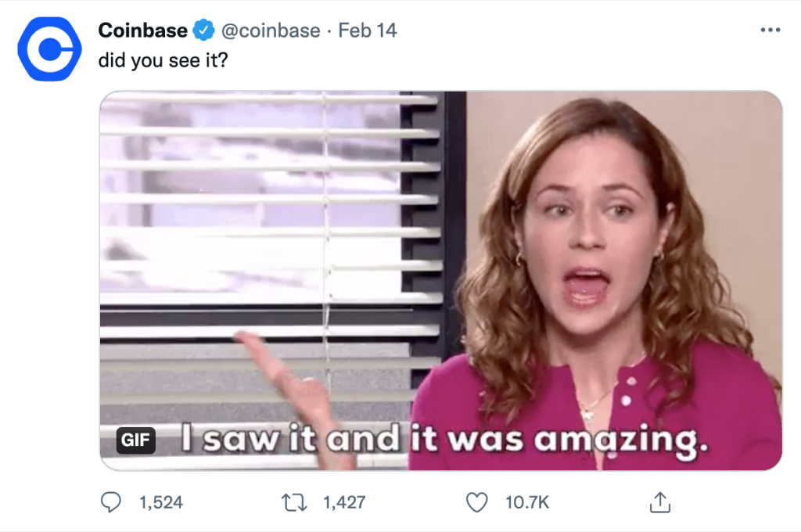
Task: Retweet using the retweet arrows icon
Action: (x=295, y=502)
